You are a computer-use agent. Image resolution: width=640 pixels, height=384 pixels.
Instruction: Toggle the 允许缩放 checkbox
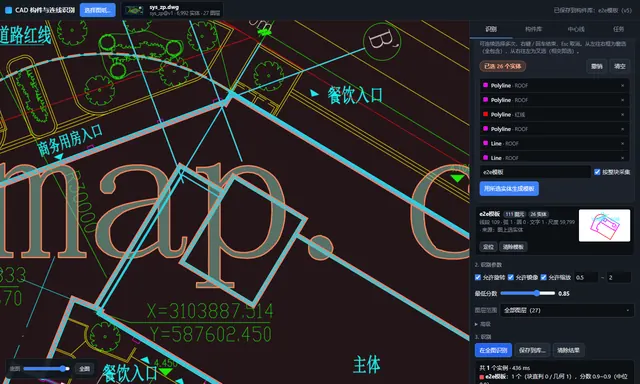click(543, 277)
